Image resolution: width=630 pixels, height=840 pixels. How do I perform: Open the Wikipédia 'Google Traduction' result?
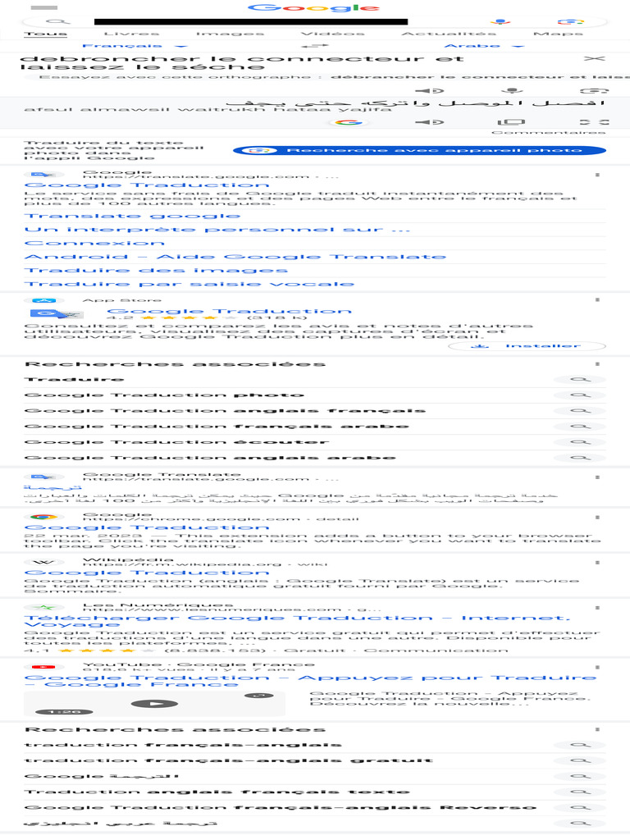click(x=146, y=573)
